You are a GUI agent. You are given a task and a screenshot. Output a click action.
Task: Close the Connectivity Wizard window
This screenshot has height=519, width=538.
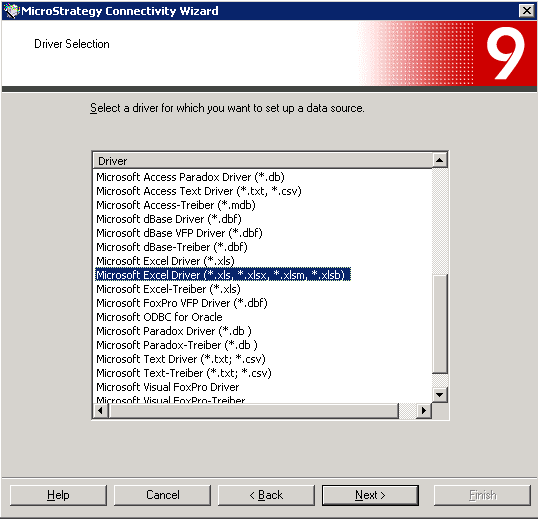click(526, 11)
